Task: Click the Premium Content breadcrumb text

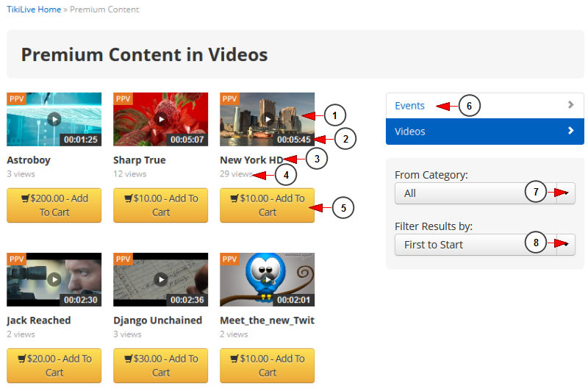Action: [104, 10]
